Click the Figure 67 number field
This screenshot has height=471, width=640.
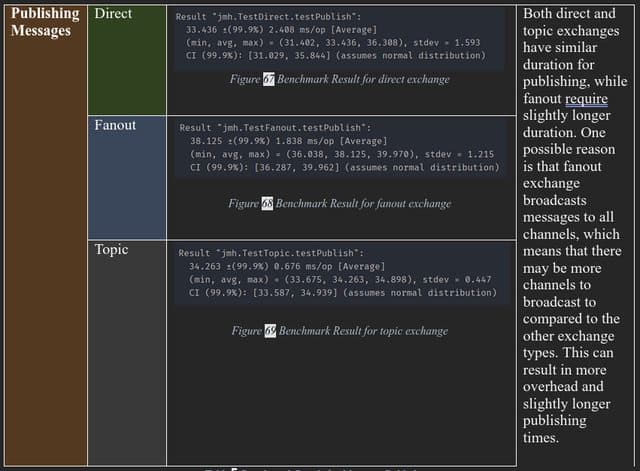tap(269, 79)
